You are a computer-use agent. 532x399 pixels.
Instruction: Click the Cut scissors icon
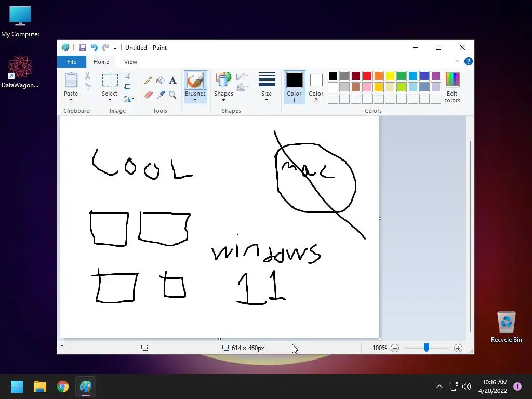coord(87,76)
